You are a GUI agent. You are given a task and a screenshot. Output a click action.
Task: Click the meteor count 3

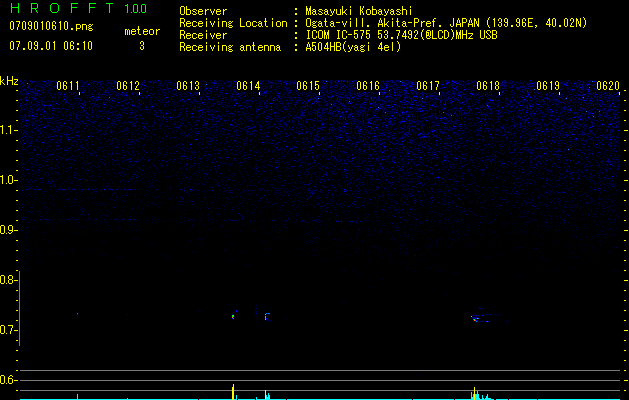pyautogui.click(x=142, y=46)
